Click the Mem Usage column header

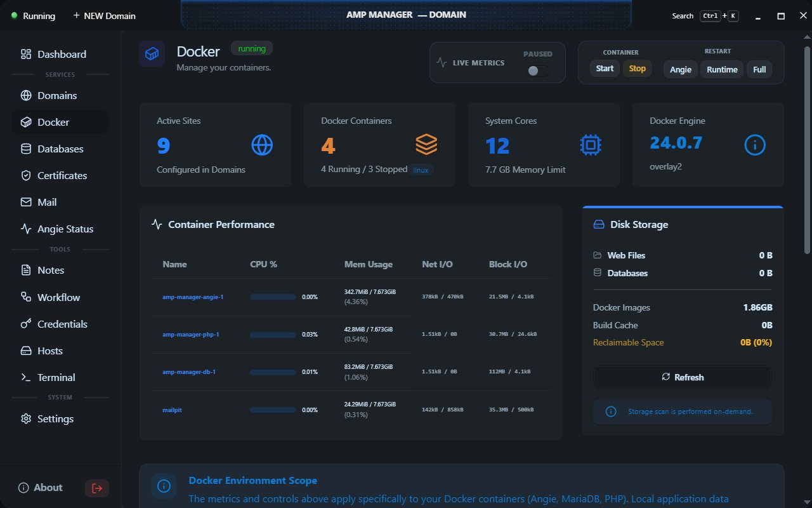(x=369, y=264)
